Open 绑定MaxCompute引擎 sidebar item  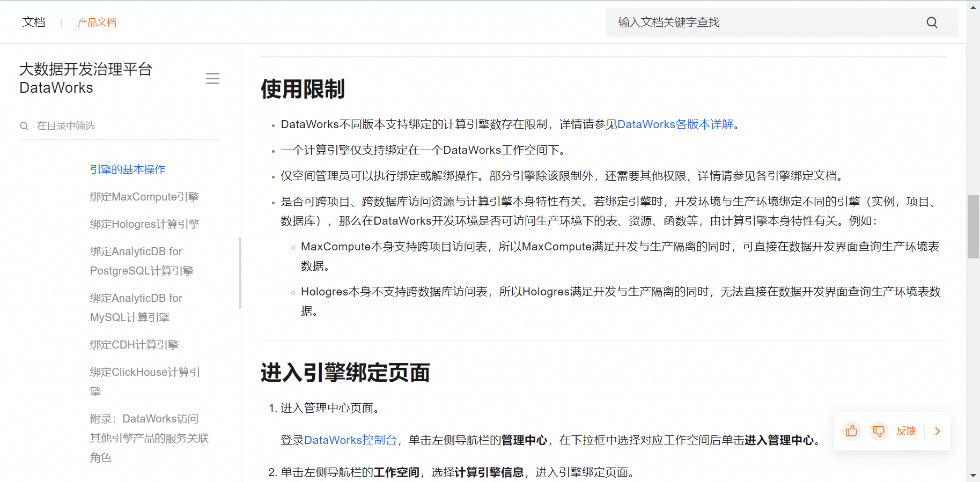(x=144, y=197)
